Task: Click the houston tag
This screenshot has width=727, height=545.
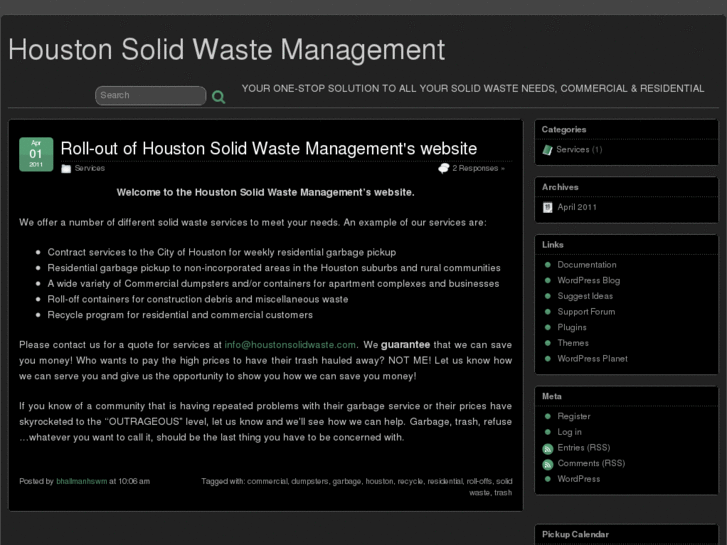Action: pyautogui.click(x=379, y=481)
